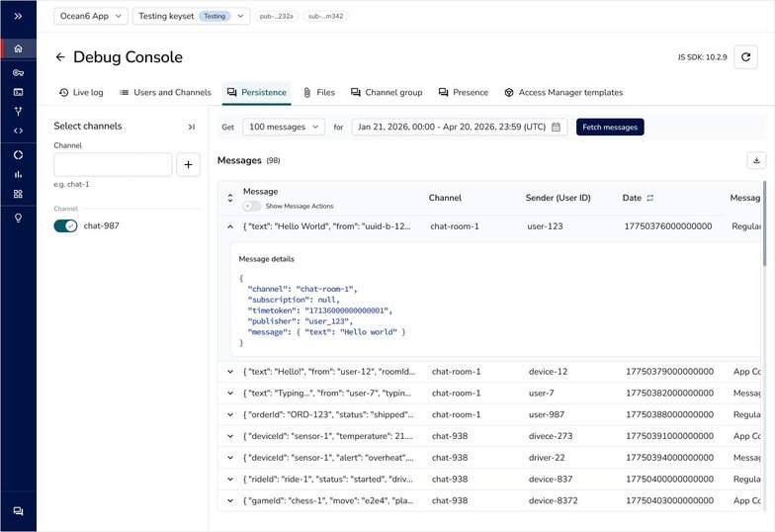Expand the driver-22 overheat message row
Viewport: 775px width, 532px height.
230,458
